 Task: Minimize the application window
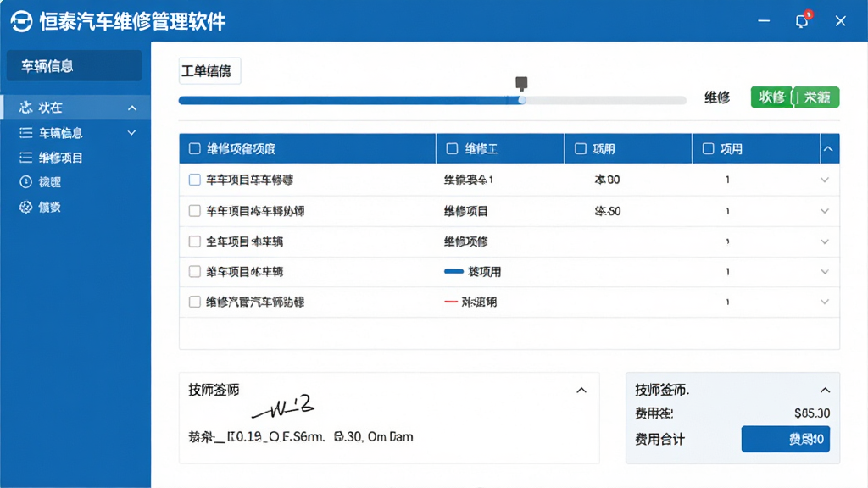[764, 21]
